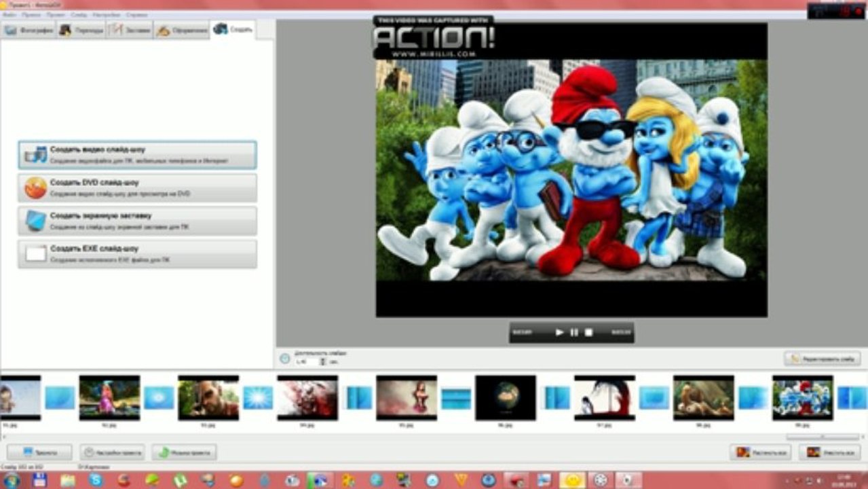The height and width of the screenshot is (489, 868).
Task: Click the transition icon after the red dress slide
Action: coord(456,398)
